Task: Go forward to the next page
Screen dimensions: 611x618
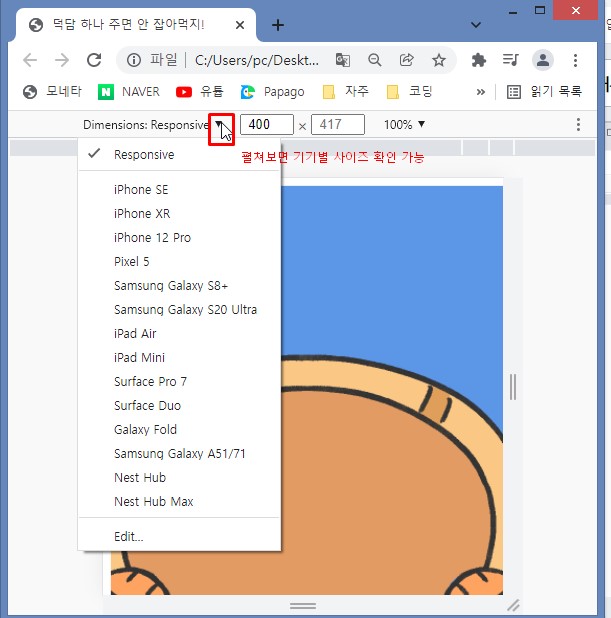Action: click(x=62, y=60)
